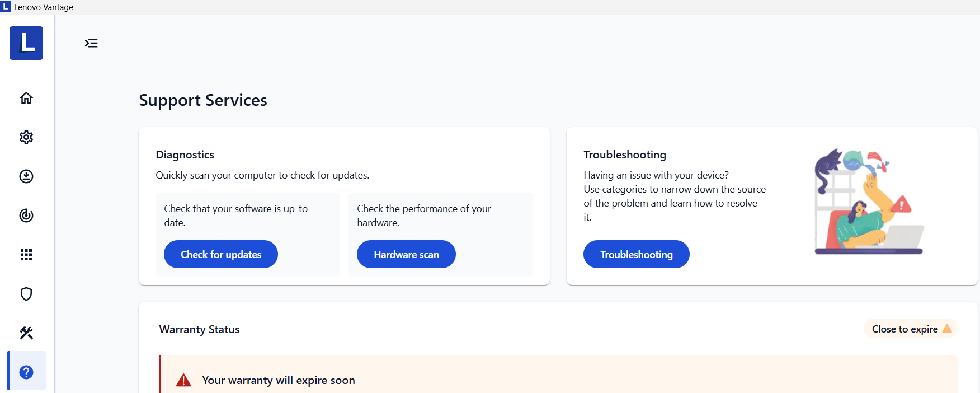Open the Security shield icon
This screenshot has height=393, width=980.
pyautogui.click(x=26, y=294)
